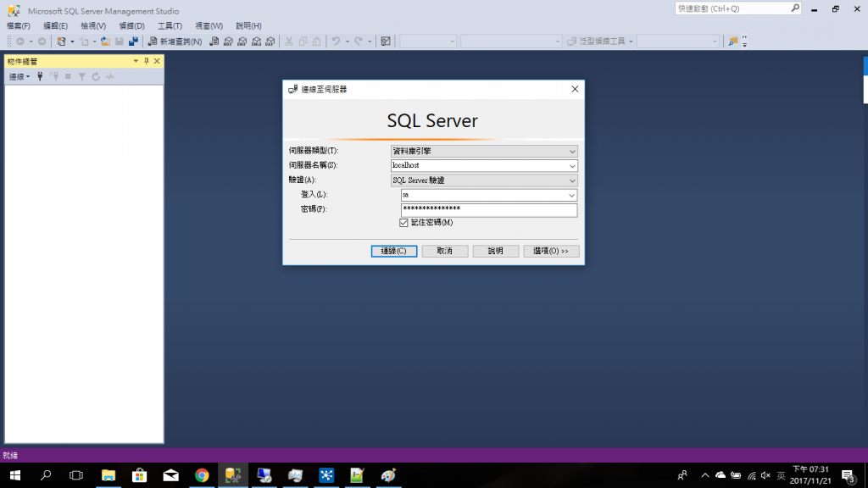Click the XMLA query toolbar icon
Screen dimensions: 868x488
256,42
